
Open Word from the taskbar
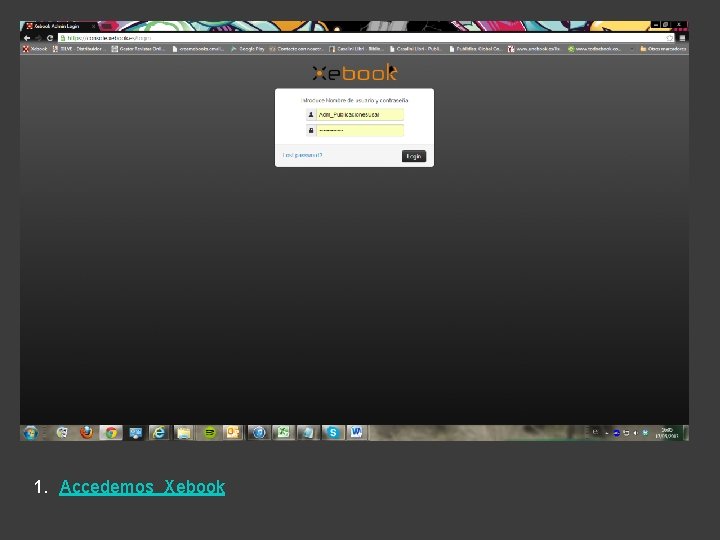click(356, 433)
